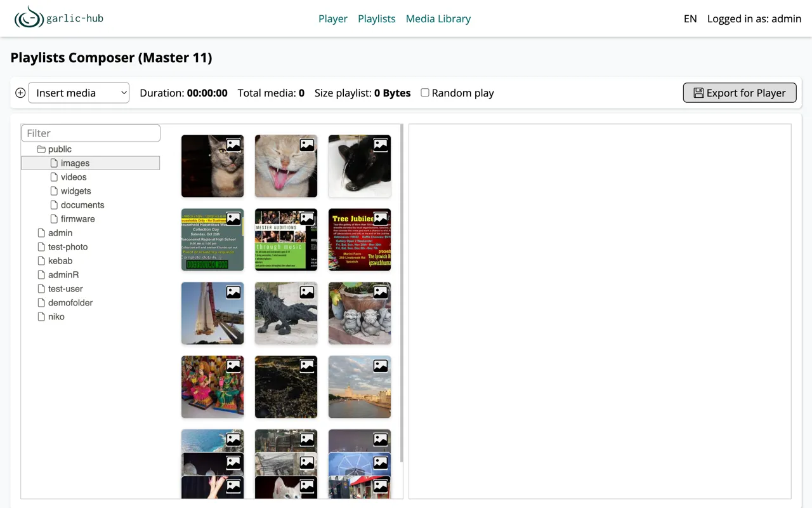The height and width of the screenshot is (508, 812).
Task: Select the rocket photo thumbnail
Action: point(213,314)
